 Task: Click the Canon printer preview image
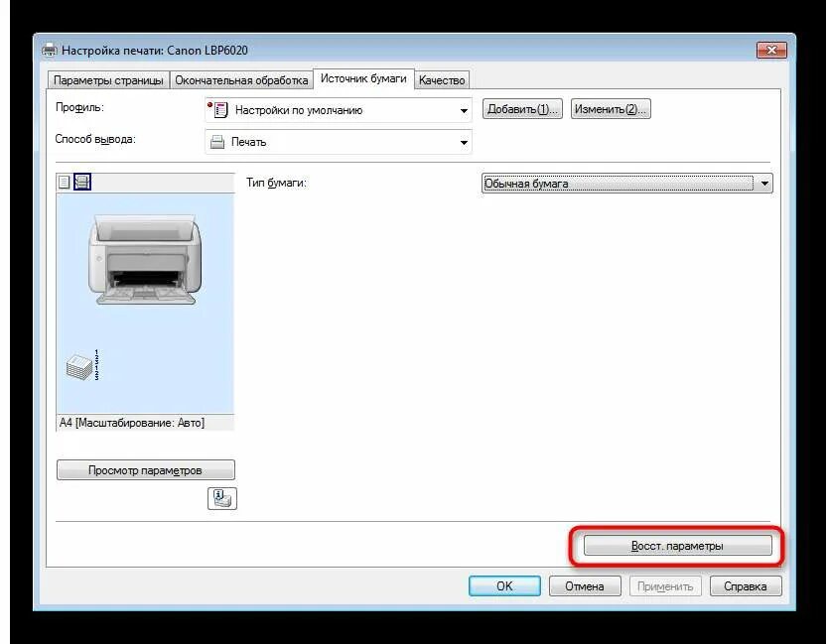(144, 259)
